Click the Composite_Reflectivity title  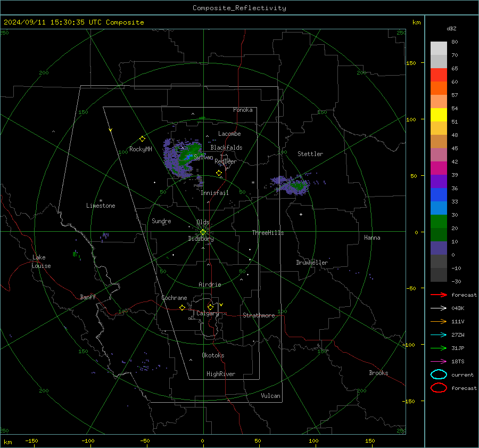(x=239, y=8)
